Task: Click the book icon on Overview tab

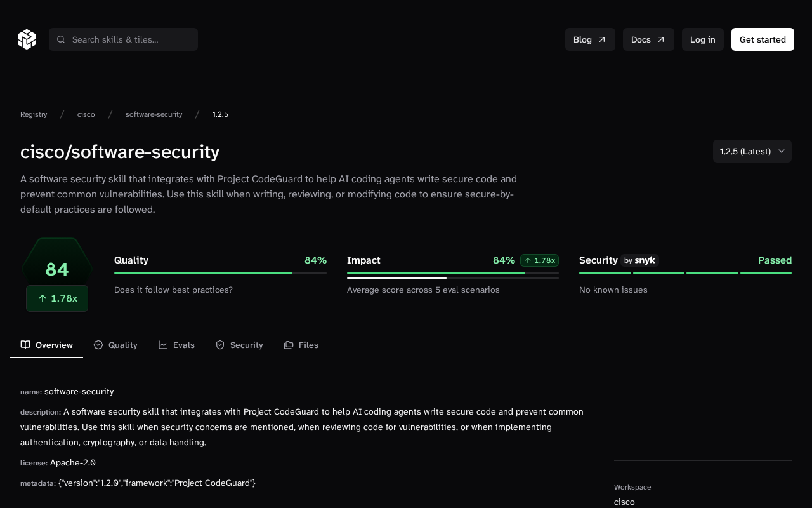Action: tap(25, 345)
